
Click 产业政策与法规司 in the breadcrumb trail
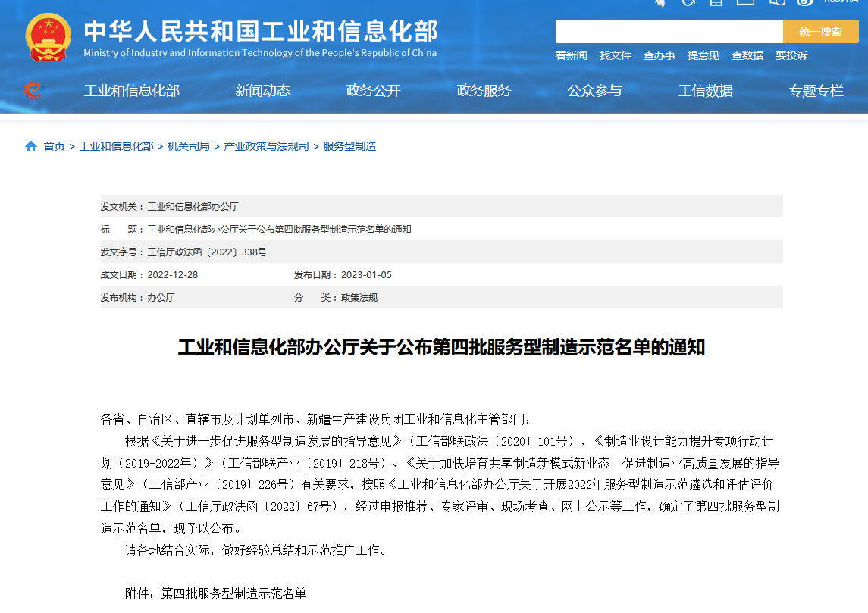pos(266,146)
